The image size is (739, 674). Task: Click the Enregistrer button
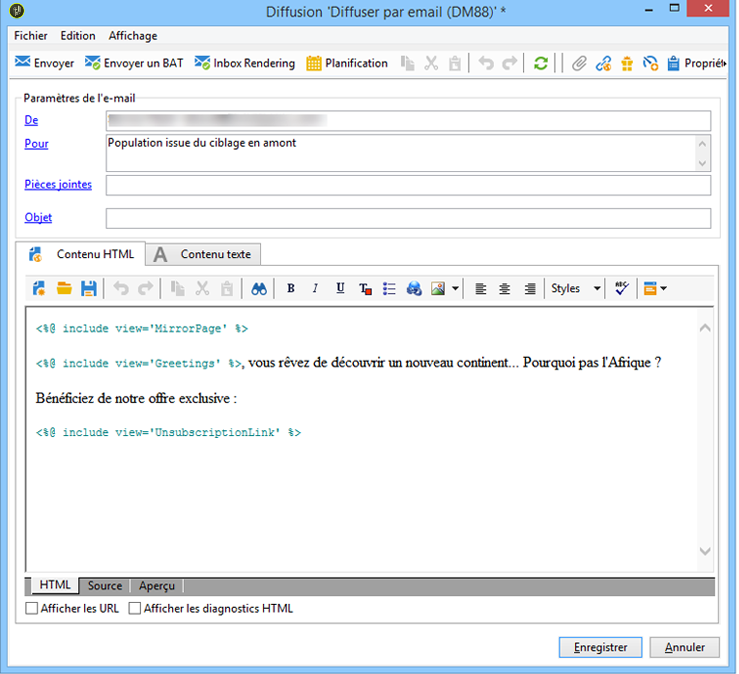tap(600, 647)
